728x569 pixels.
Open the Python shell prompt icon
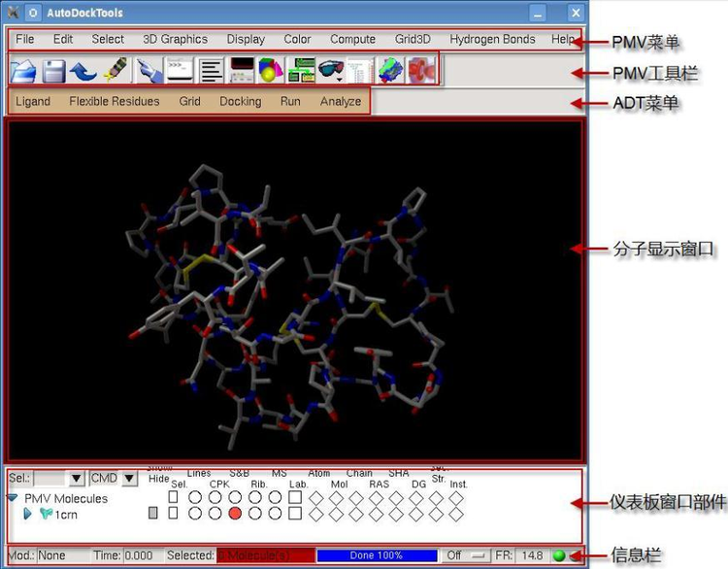coord(181,70)
